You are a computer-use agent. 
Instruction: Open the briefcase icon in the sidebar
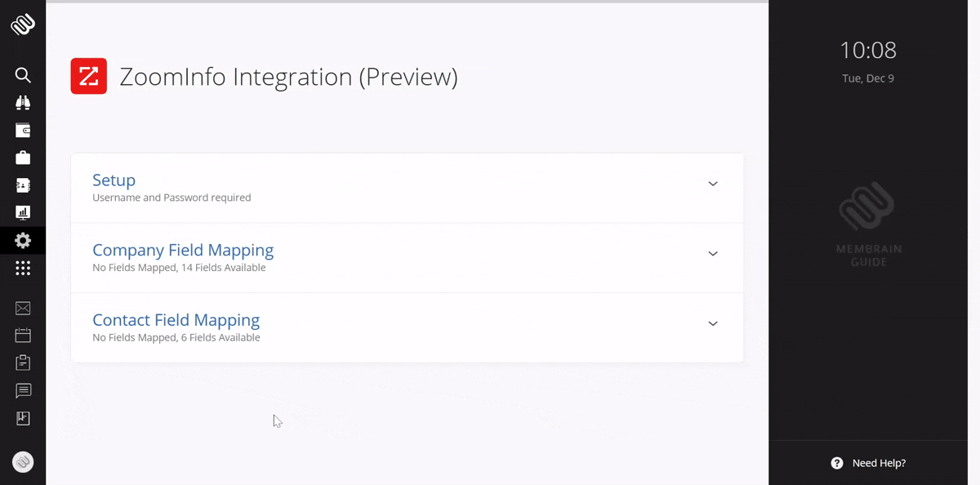click(x=23, y=158)
